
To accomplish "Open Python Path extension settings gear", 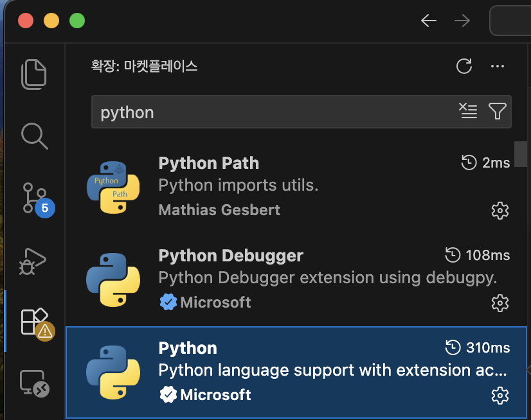I will pos(500,210).
